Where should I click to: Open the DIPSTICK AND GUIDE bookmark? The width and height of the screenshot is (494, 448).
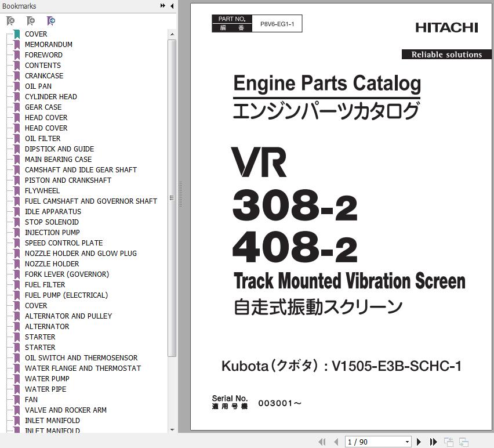click(x=59, y=149)
